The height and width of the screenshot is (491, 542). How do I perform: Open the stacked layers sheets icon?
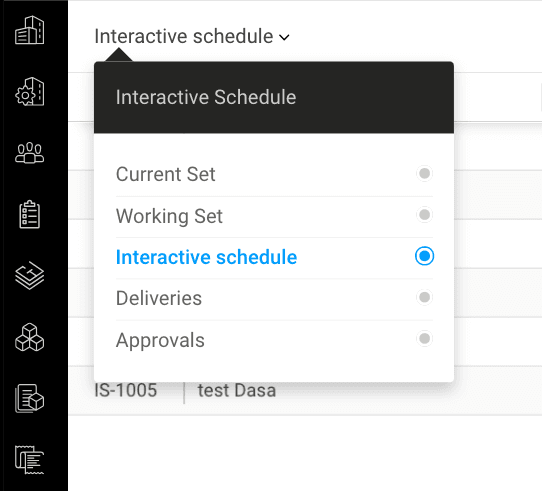(30, 276)
